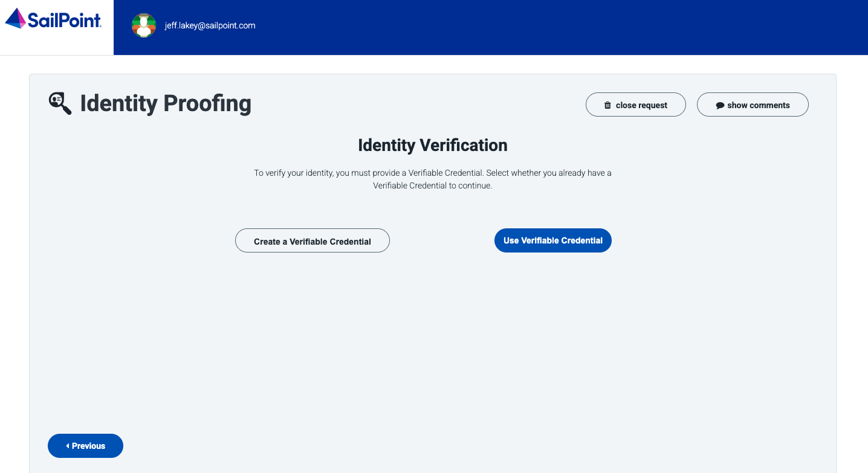Click the jeff.lakey@sailpoint.com account email
This screenshot has width=868, height=473.
coord(210,25)
